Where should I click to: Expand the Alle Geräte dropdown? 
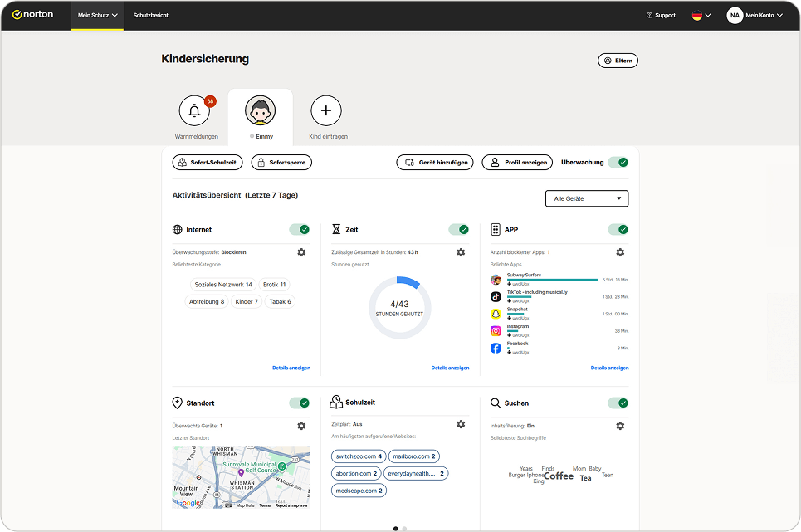586,199
